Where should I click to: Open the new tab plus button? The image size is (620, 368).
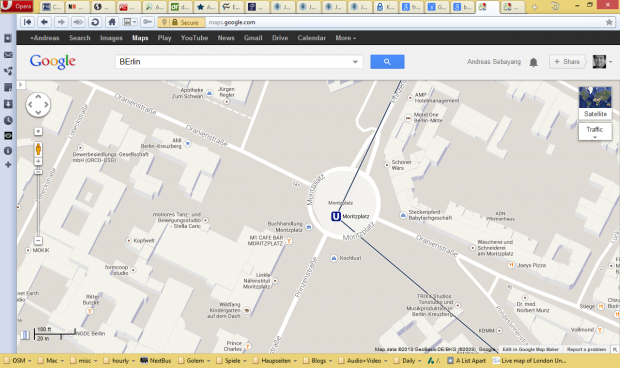click(x=535, y=7)
